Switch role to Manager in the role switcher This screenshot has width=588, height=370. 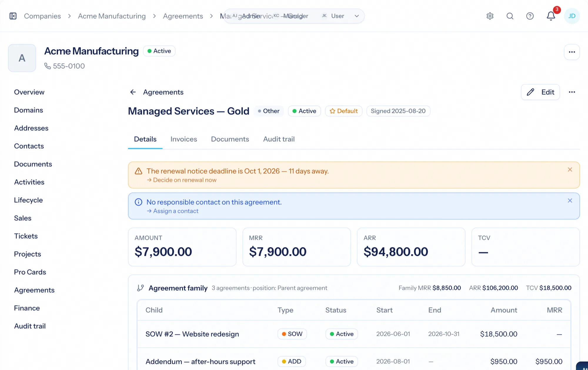[291, 16]
